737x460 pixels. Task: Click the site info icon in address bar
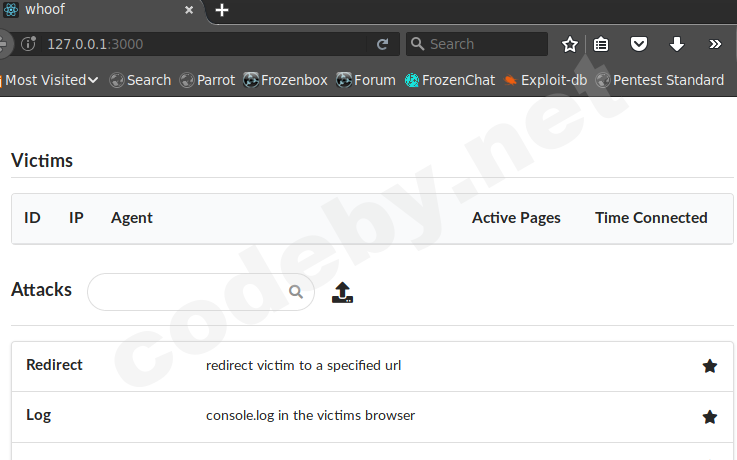tap(29, 44)
